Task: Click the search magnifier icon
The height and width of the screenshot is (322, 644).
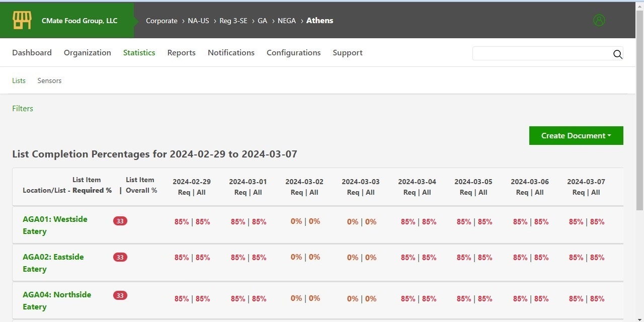Action: (617, 54)
